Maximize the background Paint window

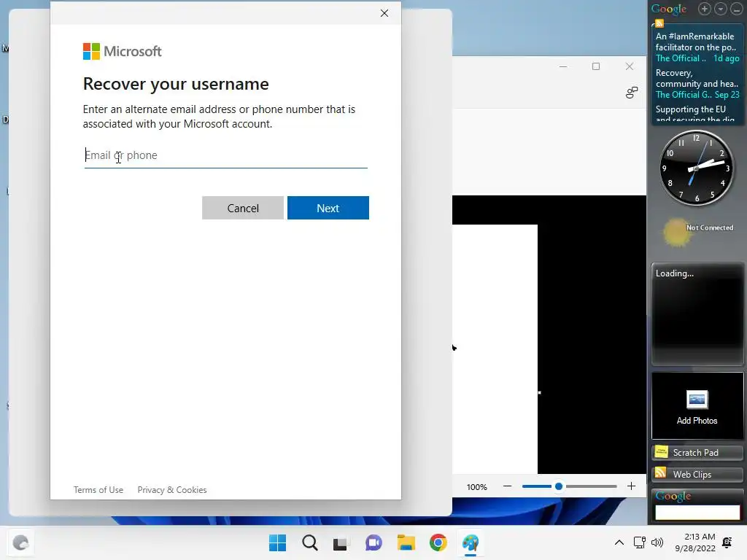596,66
